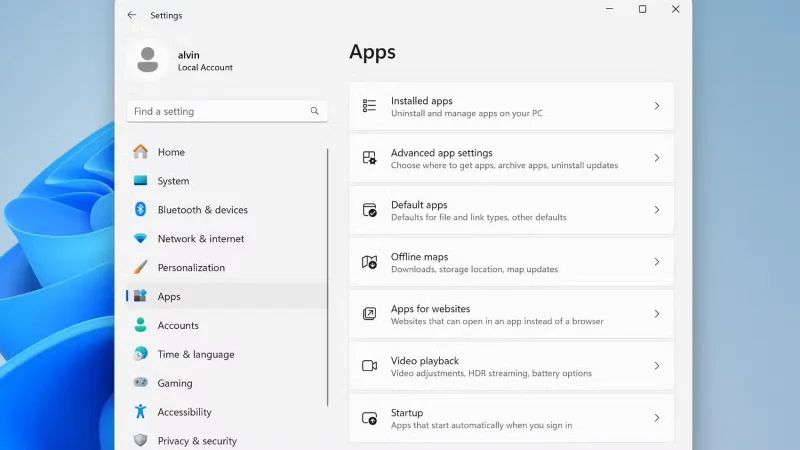Open Startup apps settings

click(x=510, y=418)
